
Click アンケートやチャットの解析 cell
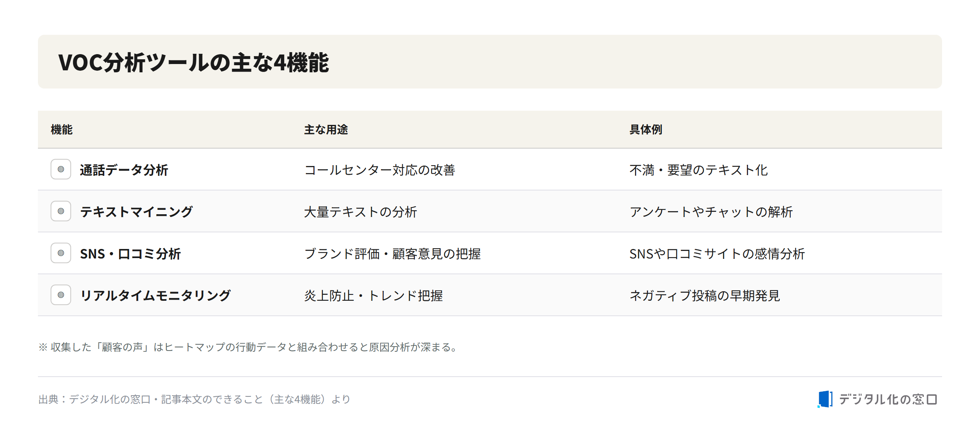711,212
